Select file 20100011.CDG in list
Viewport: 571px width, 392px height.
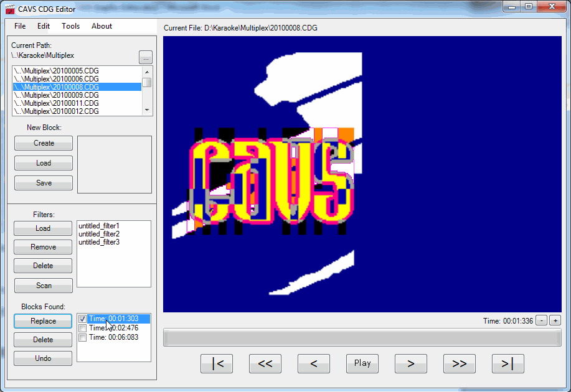pos(77,103)
